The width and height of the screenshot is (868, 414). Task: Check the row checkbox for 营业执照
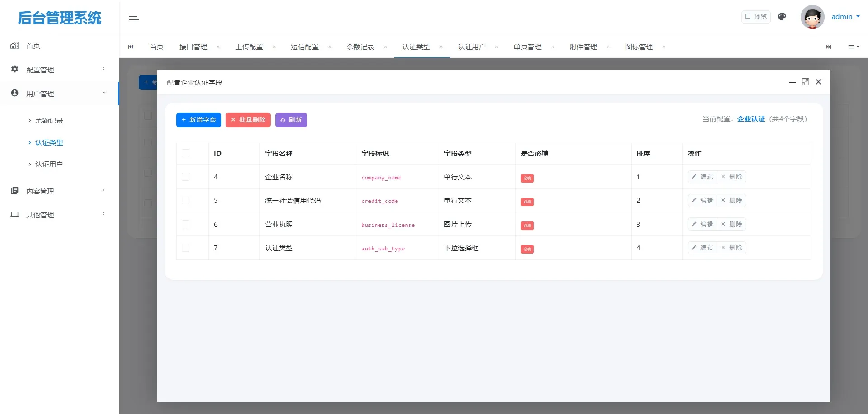186,224
